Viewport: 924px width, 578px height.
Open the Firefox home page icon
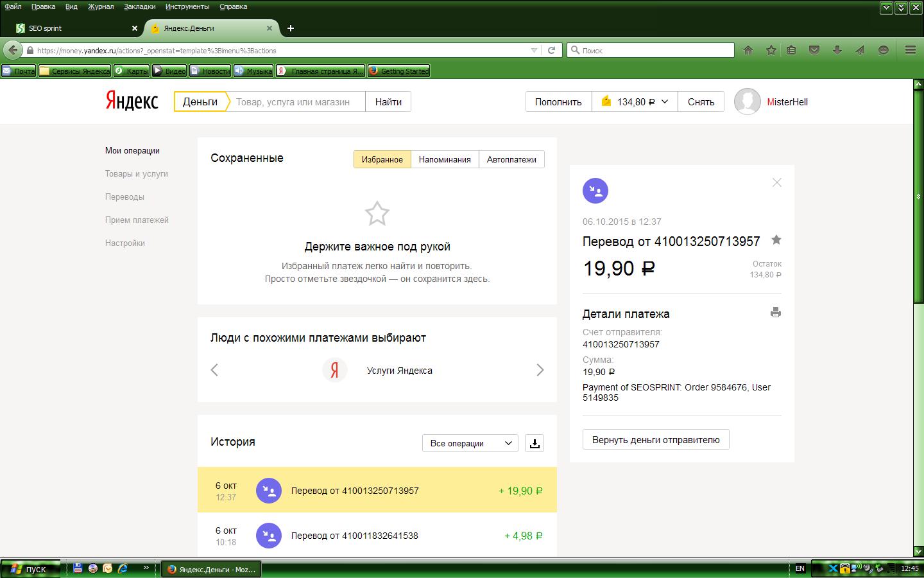click(748, 50)
